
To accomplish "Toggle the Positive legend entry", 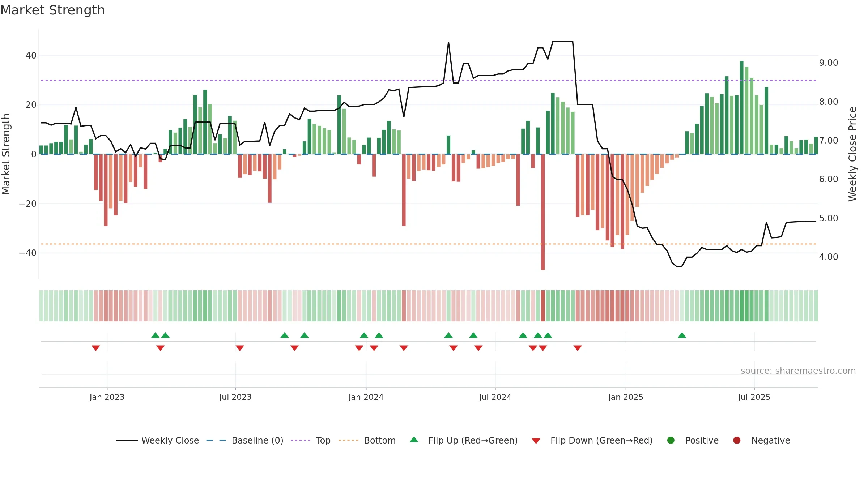I will coord(693,440).
